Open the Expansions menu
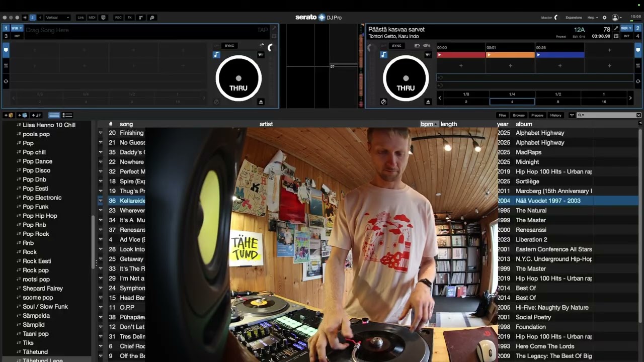 [574, 18]
